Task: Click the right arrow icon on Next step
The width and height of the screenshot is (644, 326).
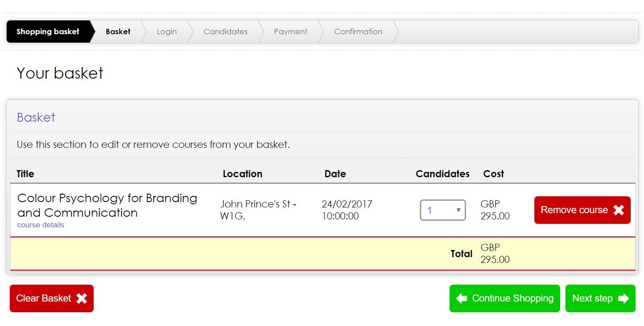Action: point(624,298)
